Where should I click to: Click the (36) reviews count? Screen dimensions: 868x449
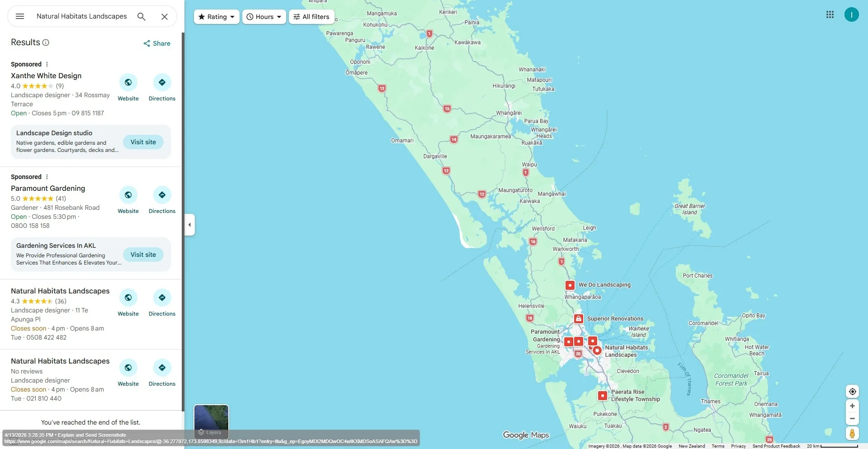click(61, 301)
